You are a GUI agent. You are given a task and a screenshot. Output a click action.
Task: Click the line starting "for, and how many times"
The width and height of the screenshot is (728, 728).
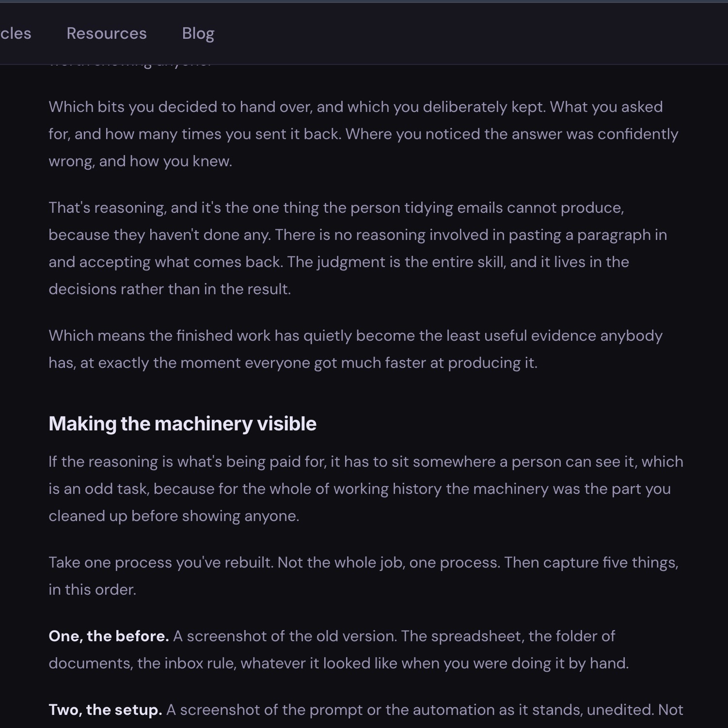[364, 134]
